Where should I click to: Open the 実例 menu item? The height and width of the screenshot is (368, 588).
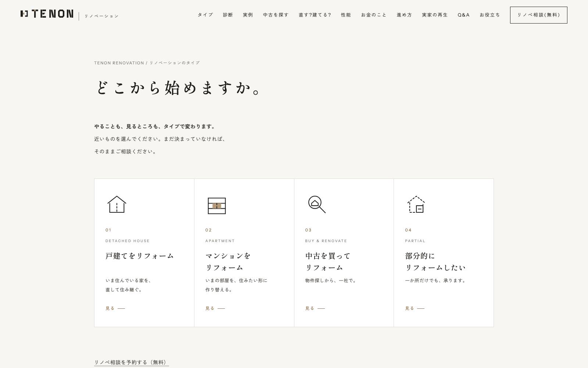click(248, 15)
